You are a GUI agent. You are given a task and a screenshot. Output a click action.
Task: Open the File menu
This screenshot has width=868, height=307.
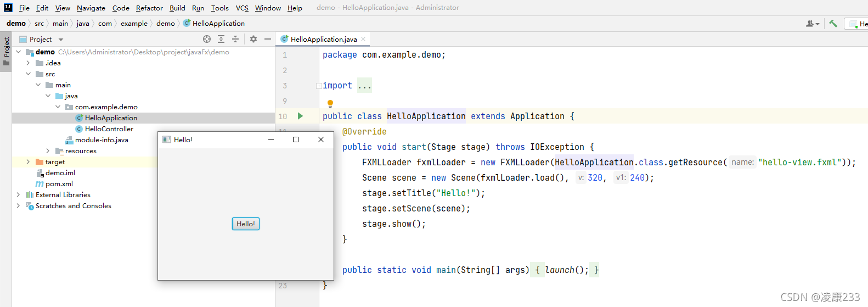click(24, 8)
